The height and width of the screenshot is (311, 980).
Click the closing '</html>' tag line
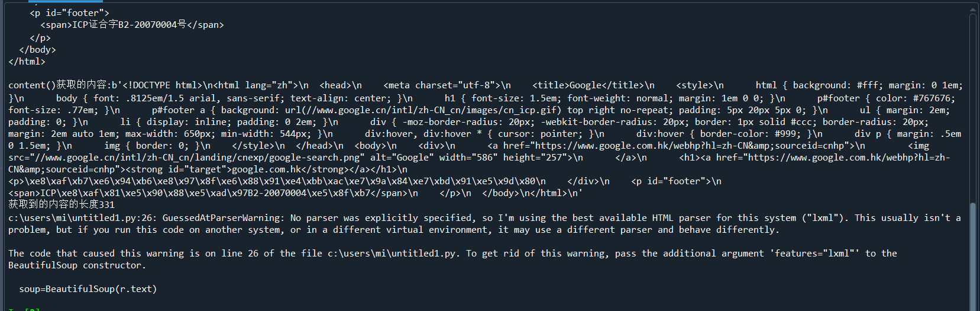tap(27, 62)
